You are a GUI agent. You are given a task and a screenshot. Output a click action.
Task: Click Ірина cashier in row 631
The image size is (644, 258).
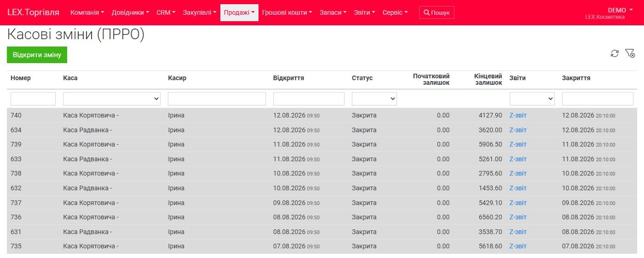click(x=176, y=232)
